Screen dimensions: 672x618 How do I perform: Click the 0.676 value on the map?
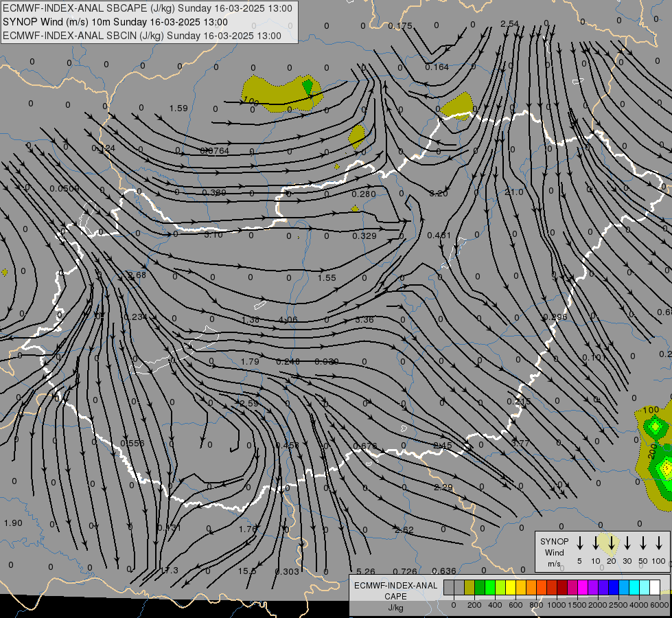(364, 446)
